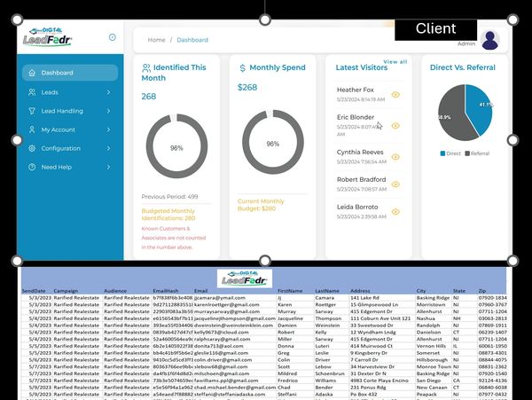532x400 pixels.
Task: Click the Leads people icon
Action: click(32, 92)
